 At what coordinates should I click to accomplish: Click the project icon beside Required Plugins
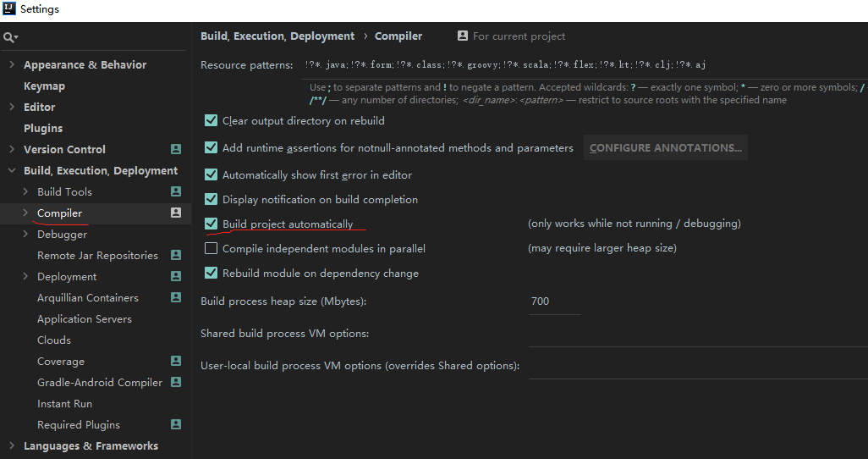[x=176, y=424]
